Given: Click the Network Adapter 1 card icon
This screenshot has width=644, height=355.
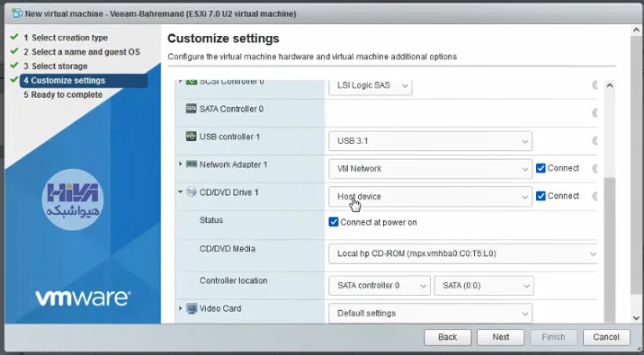Looking at the screenshot, I should pos(192,164).
